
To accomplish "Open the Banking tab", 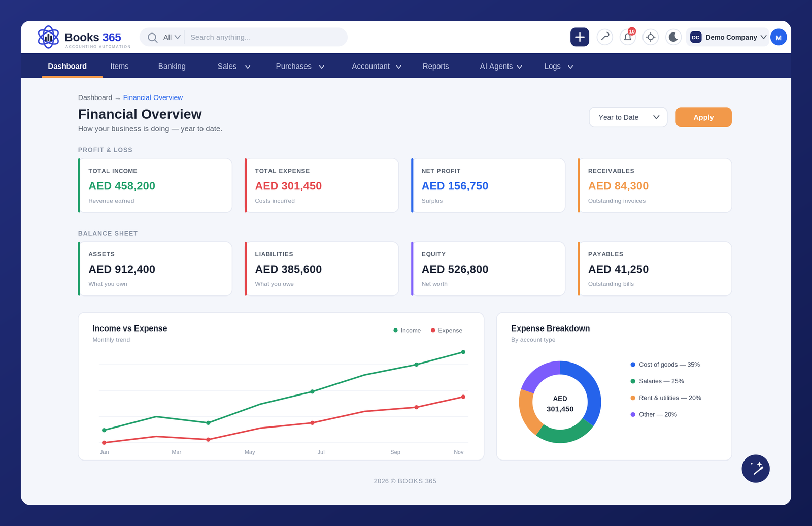I will pyautogui.click(x=172, y=66).
